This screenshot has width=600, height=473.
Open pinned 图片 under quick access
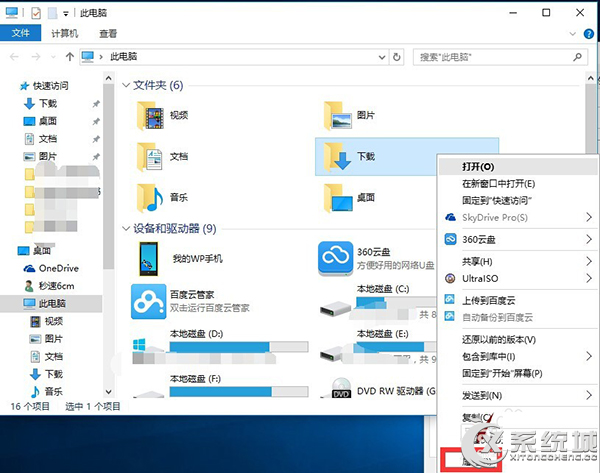click(x=40, y=157)
